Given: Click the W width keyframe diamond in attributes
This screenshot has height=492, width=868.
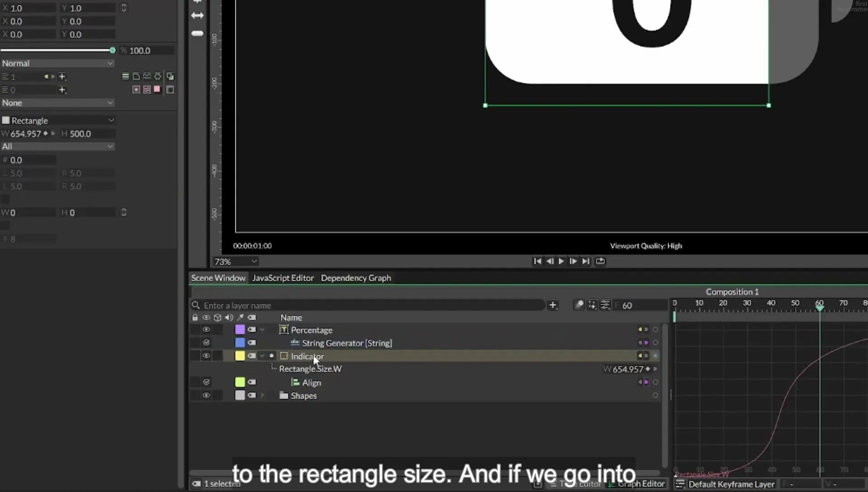Looking at the screenshot, I should [45, 133].
